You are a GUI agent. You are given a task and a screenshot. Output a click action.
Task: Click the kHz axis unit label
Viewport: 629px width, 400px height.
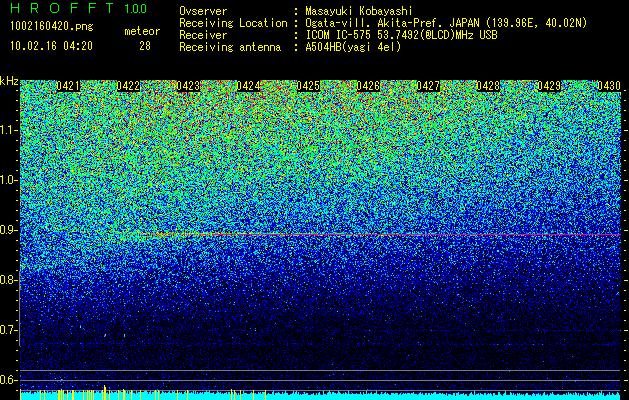(x=9, y=81)
